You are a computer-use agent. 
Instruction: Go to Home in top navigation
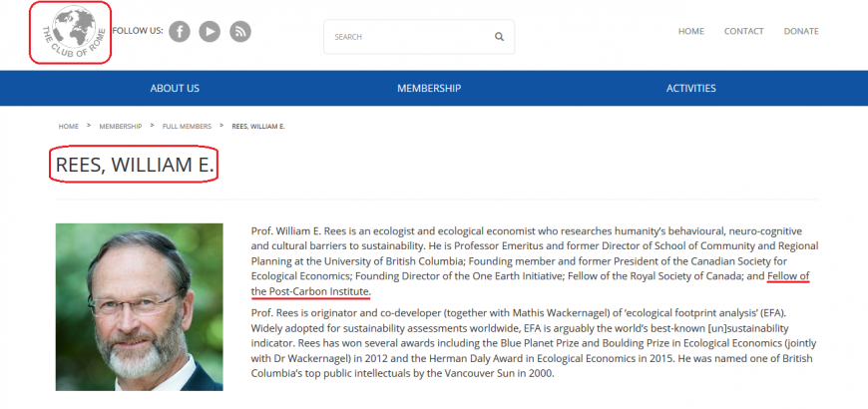[691, 32]
